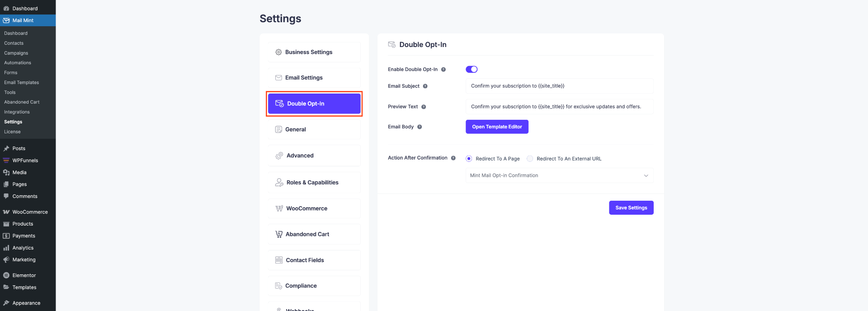Click the Preview Text input field

[x=559, y=107]
